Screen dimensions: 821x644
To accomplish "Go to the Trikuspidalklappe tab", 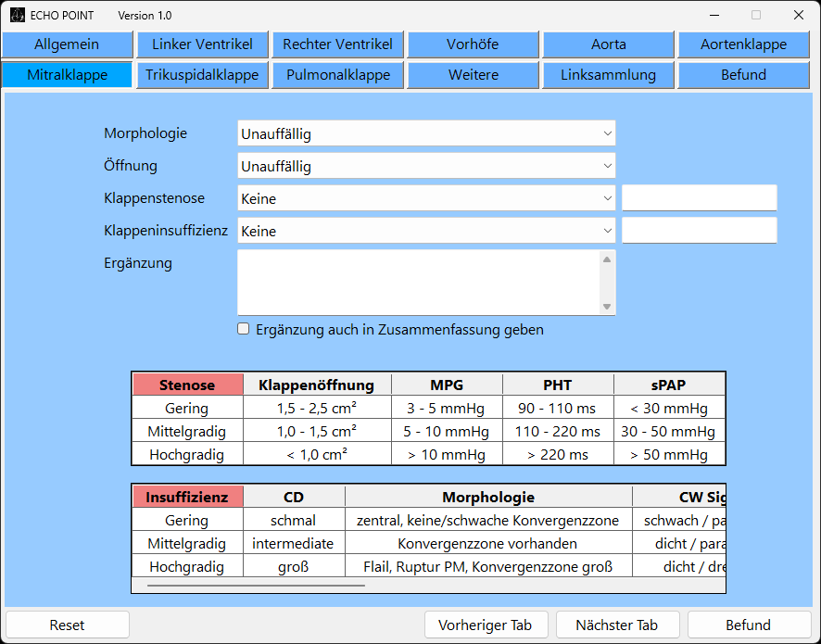I will (202, 75).
